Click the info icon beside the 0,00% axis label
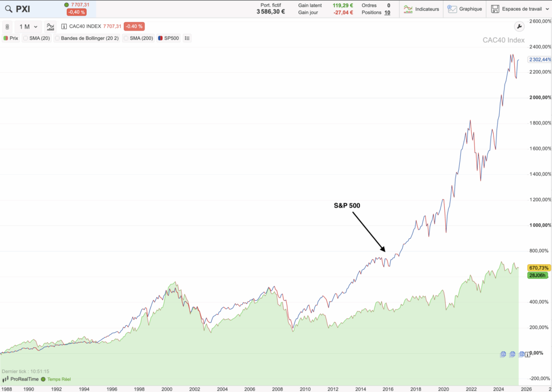The image size is (552, 392). tap(527, 355)
